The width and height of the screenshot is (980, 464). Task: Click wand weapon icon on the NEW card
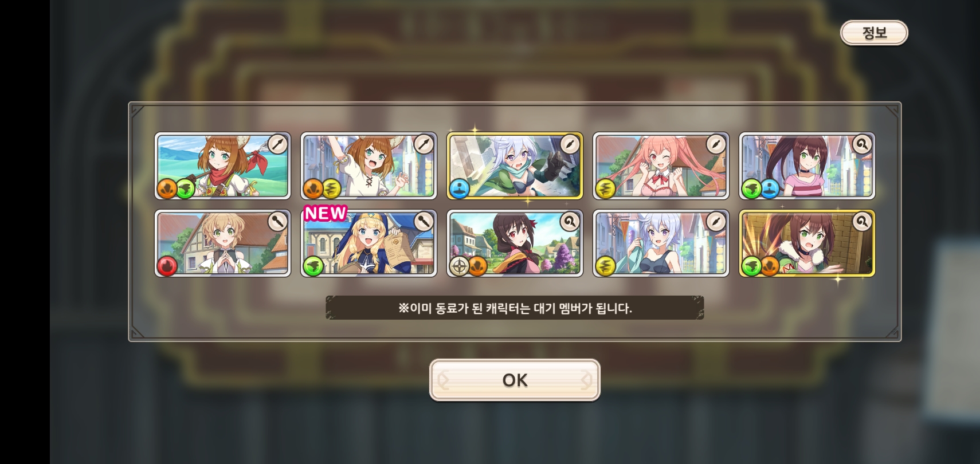coord(424,221)
